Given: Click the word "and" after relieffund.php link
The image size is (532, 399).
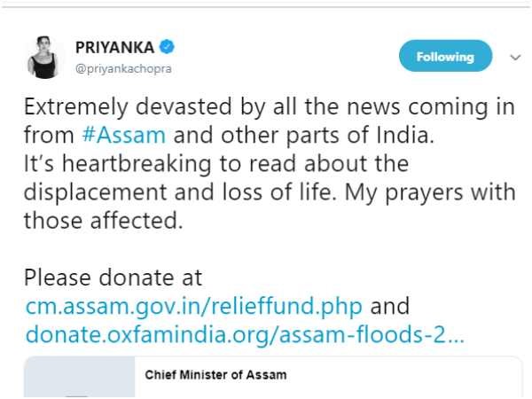Looking at the screenshot, I should click(389, 307).
